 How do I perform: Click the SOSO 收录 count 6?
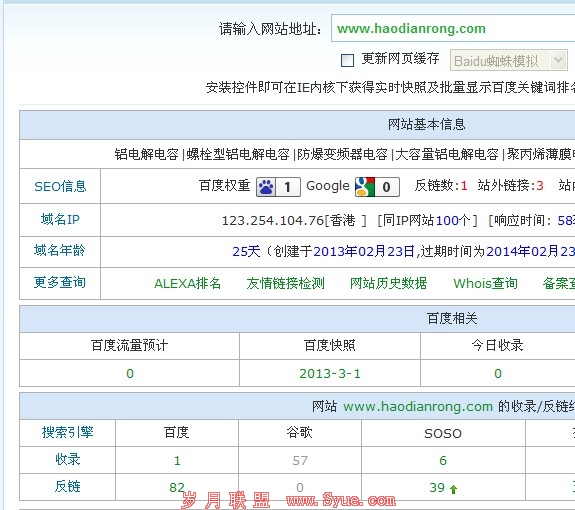tap(443, 461)
